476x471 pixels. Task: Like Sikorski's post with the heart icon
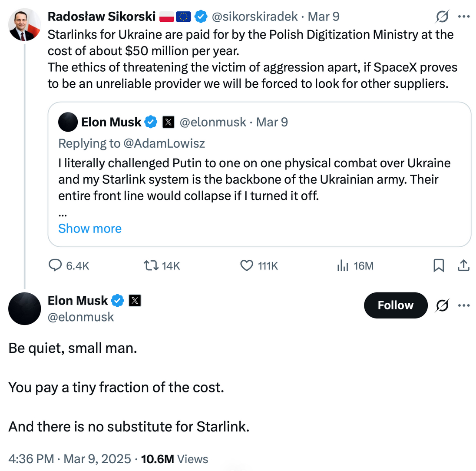point(247,265)
